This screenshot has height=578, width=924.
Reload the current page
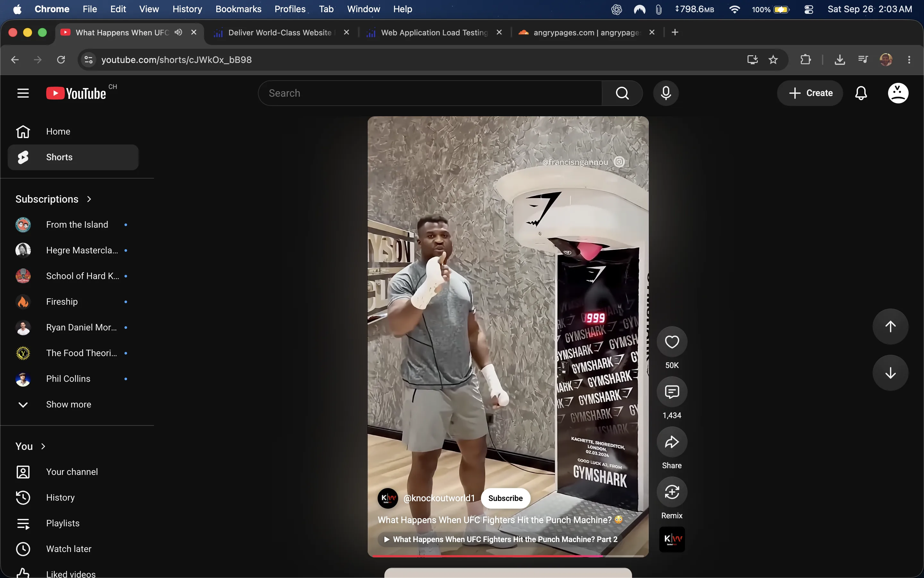61,60
